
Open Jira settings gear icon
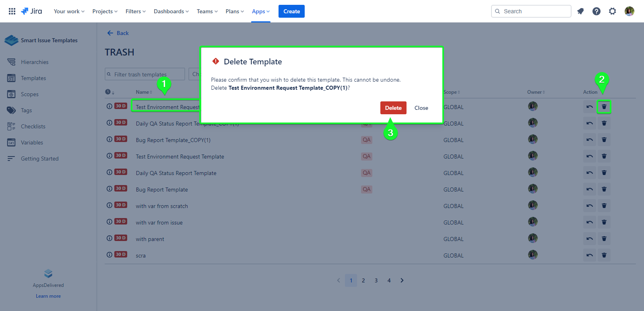point(612,11)
